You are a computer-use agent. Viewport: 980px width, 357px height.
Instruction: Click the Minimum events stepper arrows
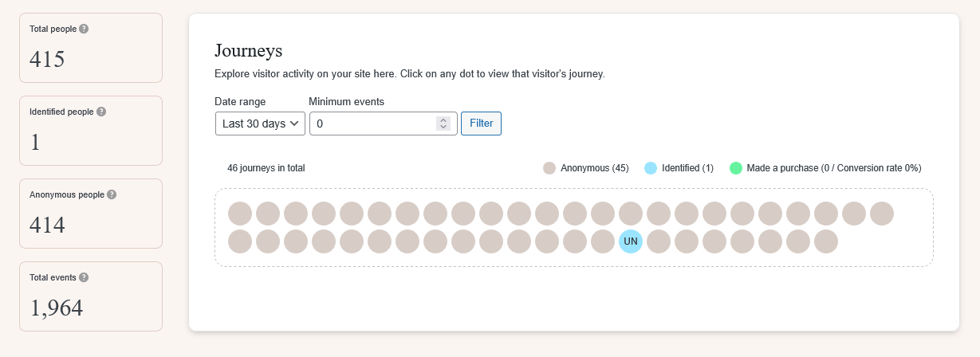click(x=443, y=124)
